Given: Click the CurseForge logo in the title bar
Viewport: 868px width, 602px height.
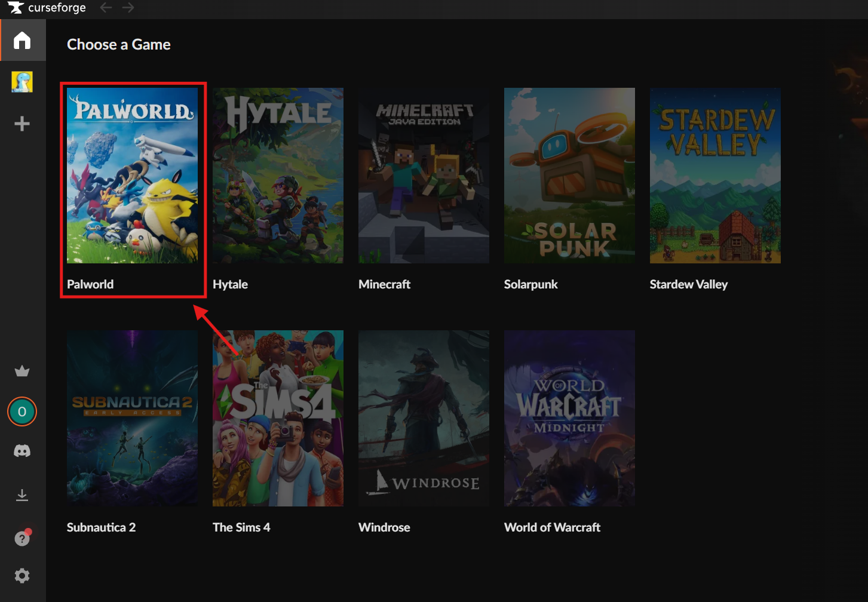Looking at the screenshot, I should (47, 8).
